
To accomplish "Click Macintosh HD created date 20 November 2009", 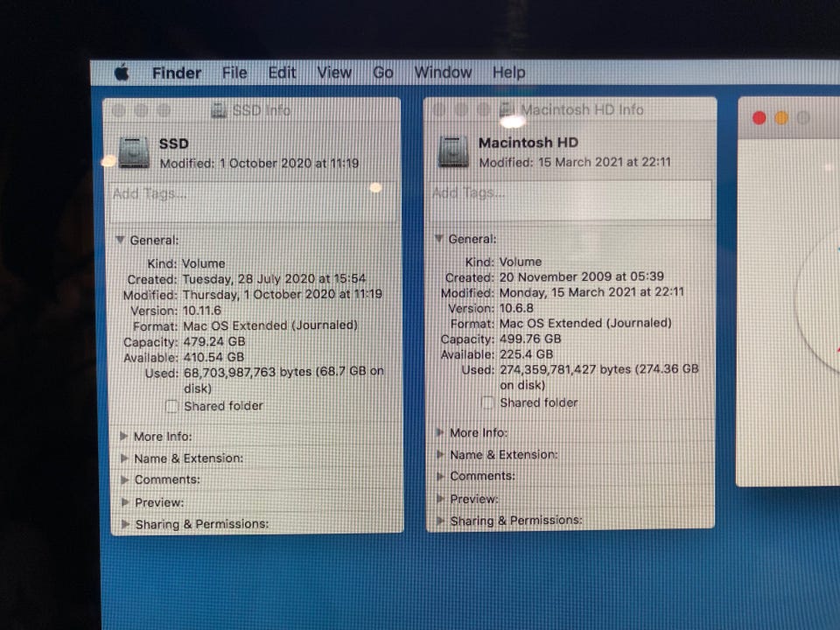I will pos(556,276).
